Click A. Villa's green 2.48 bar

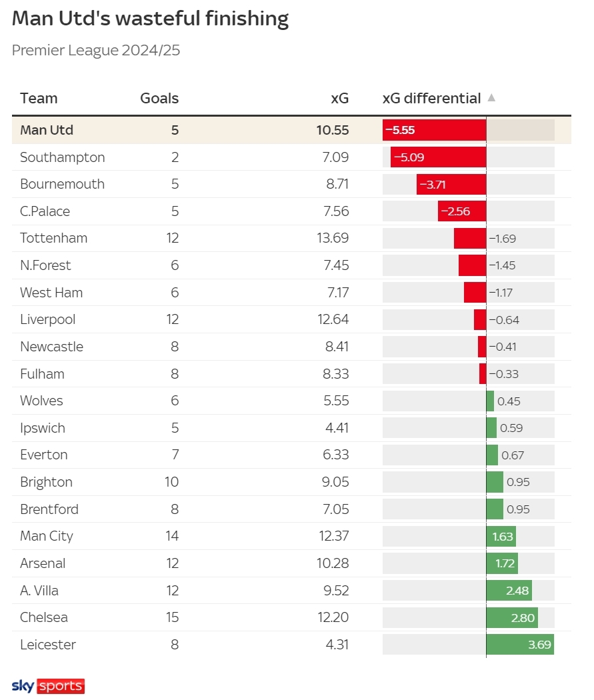[x=509, y=591]
